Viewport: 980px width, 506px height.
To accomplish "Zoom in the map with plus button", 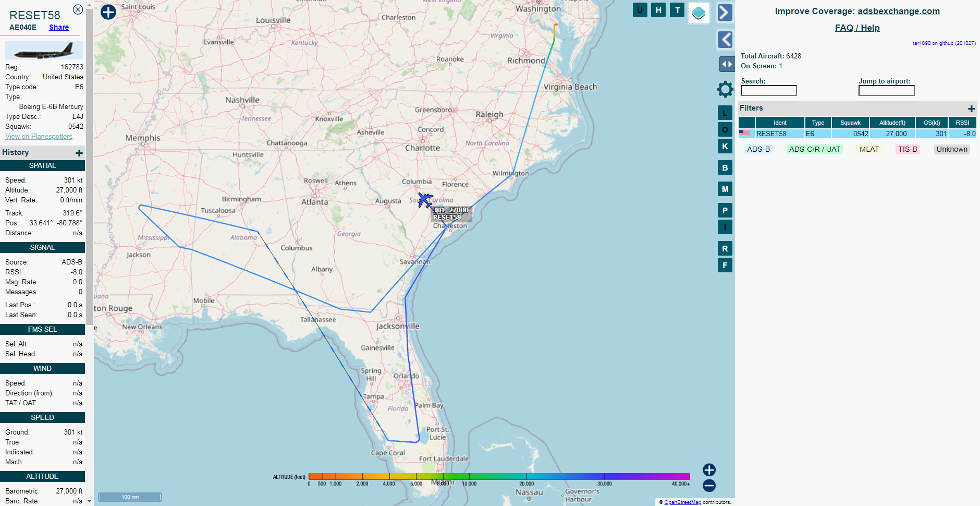I will coord(709,469).
